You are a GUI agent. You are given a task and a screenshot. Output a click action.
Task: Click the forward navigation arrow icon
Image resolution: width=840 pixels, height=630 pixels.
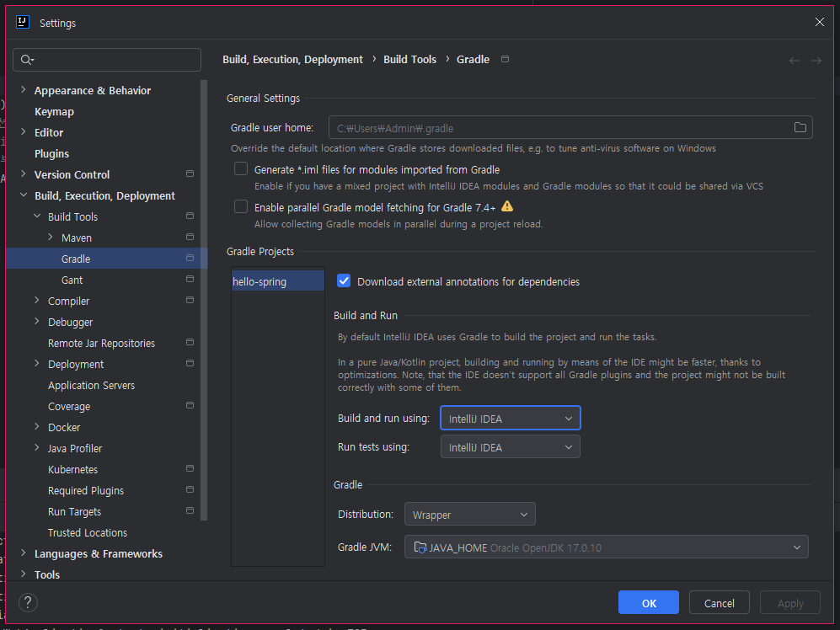[816, 61]
